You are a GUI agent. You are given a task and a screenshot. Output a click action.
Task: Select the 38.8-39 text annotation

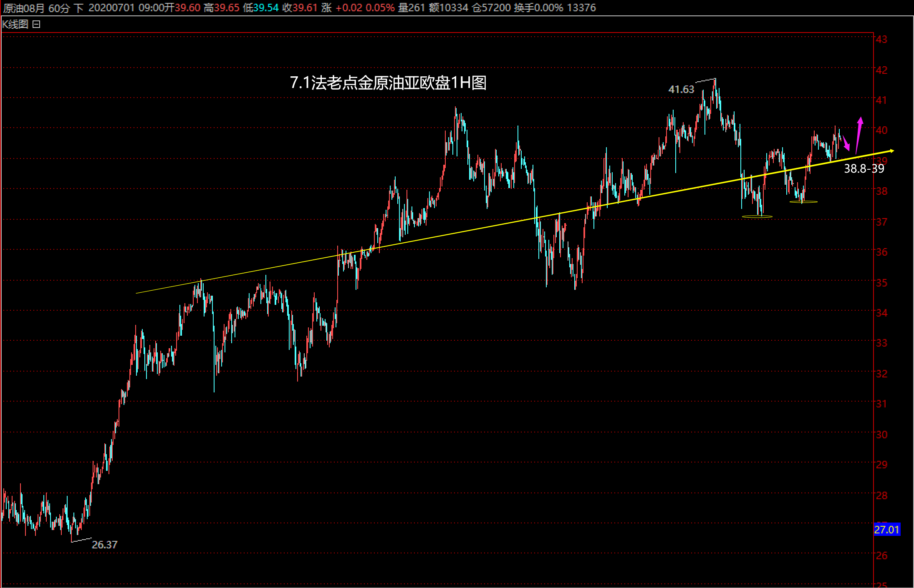[x=864, y=168]
